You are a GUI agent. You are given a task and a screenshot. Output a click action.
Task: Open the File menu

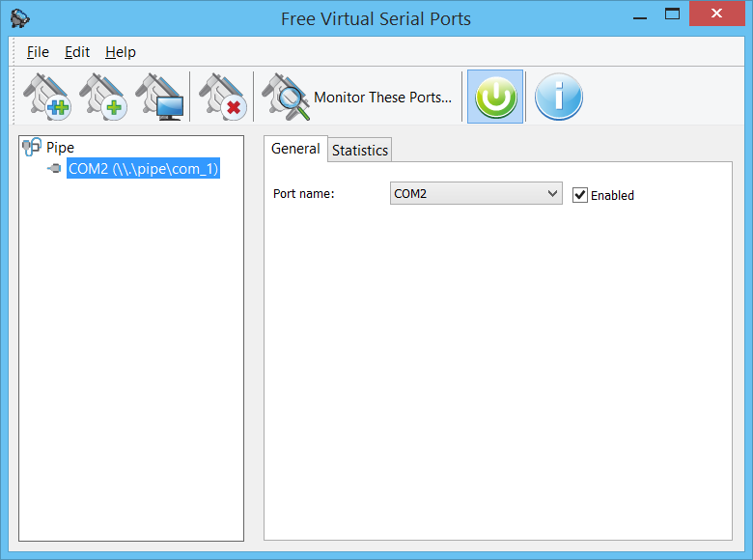[x=38, y=52]
